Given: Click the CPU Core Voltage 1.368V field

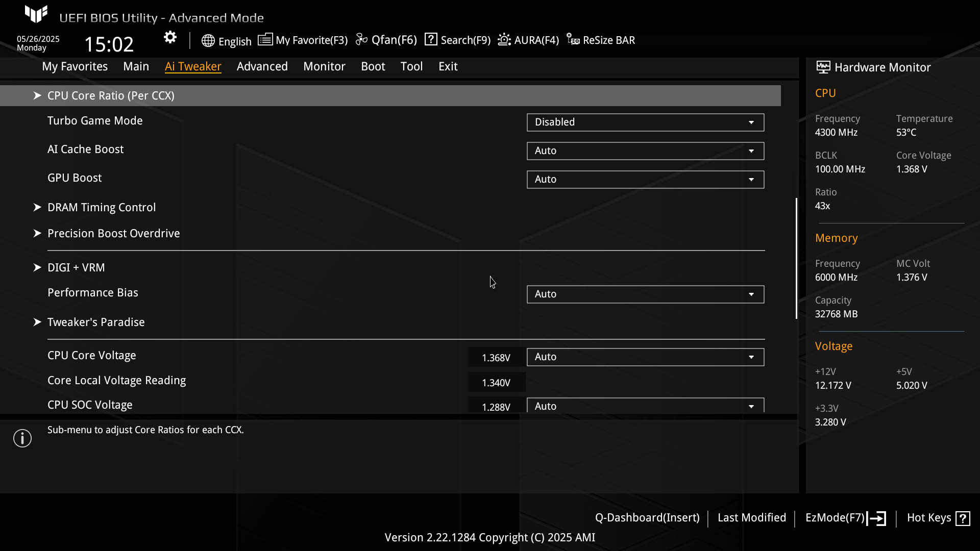Looking at the screenshot, I should tap(496, 358).
